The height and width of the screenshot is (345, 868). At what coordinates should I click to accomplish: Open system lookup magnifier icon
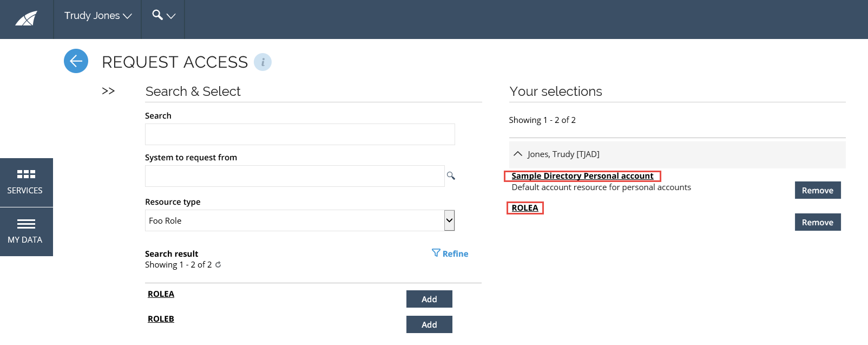[x=451, y=176]
